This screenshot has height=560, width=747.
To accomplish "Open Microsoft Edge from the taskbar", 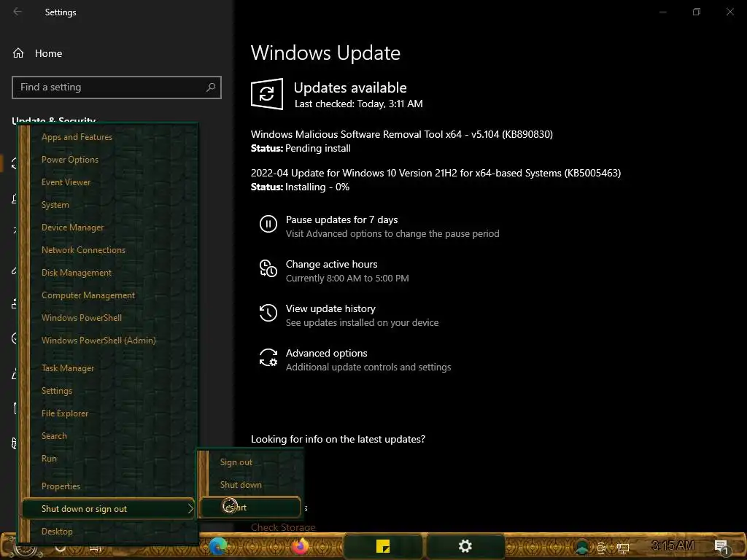I will [217, 545].
